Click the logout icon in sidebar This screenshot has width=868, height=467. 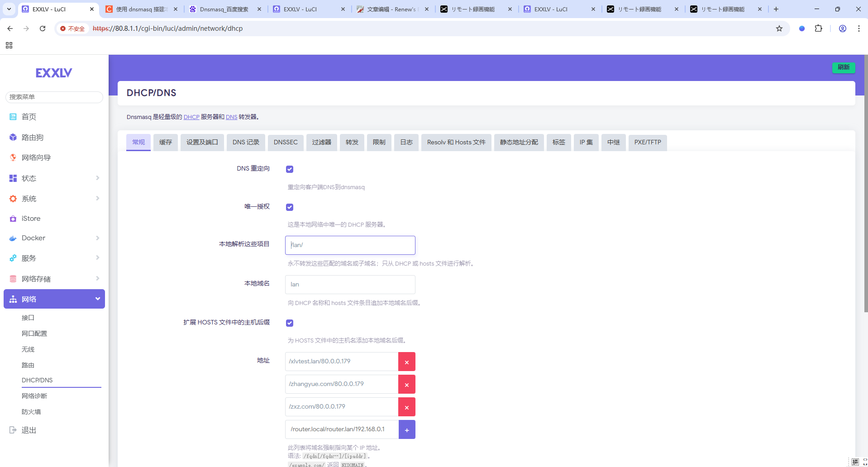[13, 430]
